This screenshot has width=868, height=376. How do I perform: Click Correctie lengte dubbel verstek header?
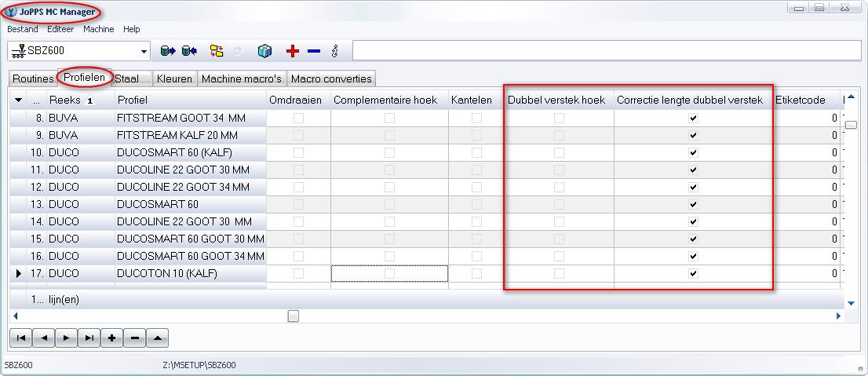point(693,100)
